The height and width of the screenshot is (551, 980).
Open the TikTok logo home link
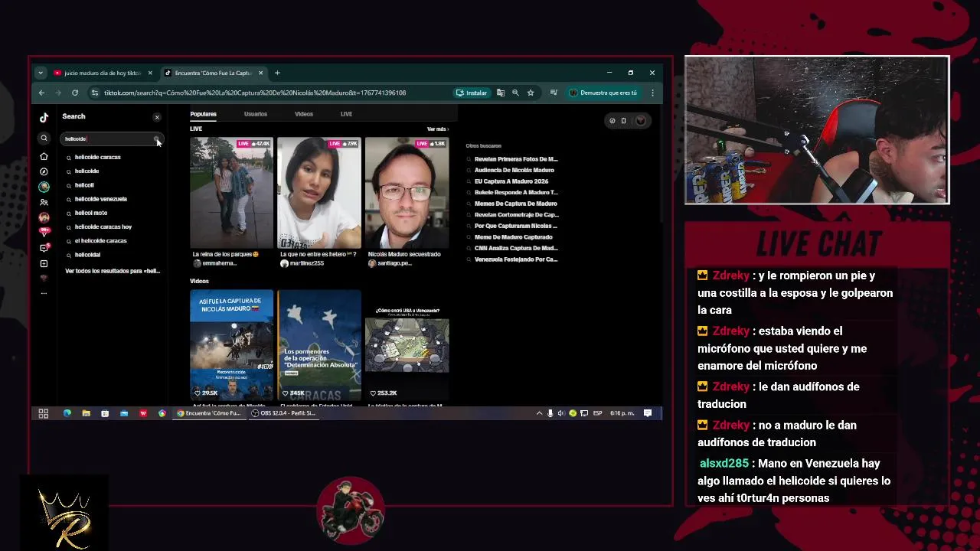[x=44, y=117]
